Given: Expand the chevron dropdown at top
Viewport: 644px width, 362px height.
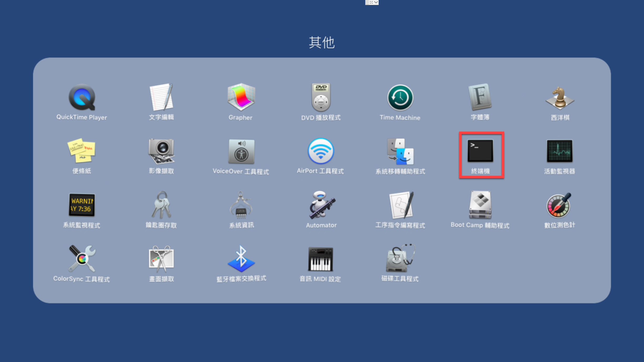Looking at the screenshot, I should pyautogui.click(x=376, y=2).
